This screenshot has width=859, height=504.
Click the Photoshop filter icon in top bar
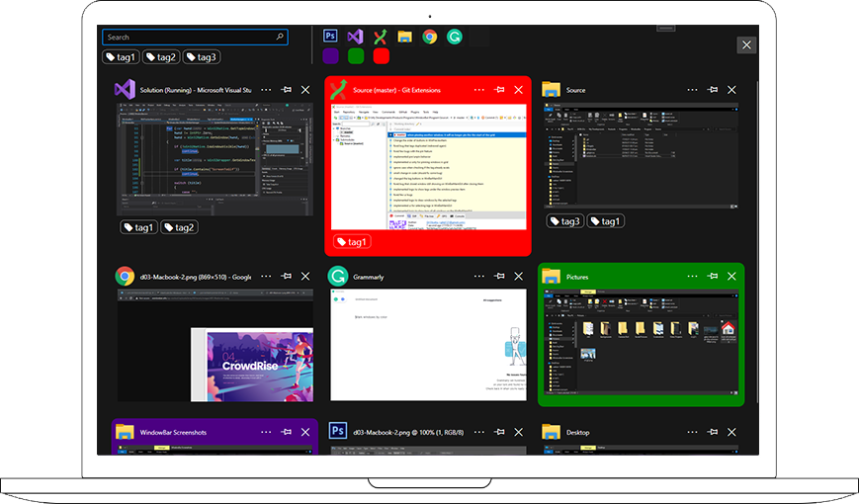pos(330,37)
